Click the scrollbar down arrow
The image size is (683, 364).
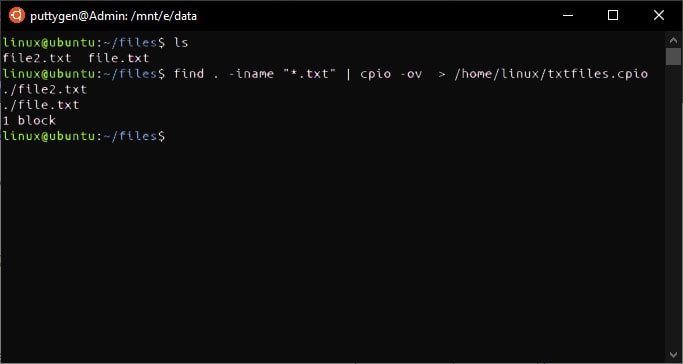tap(673, 354)
